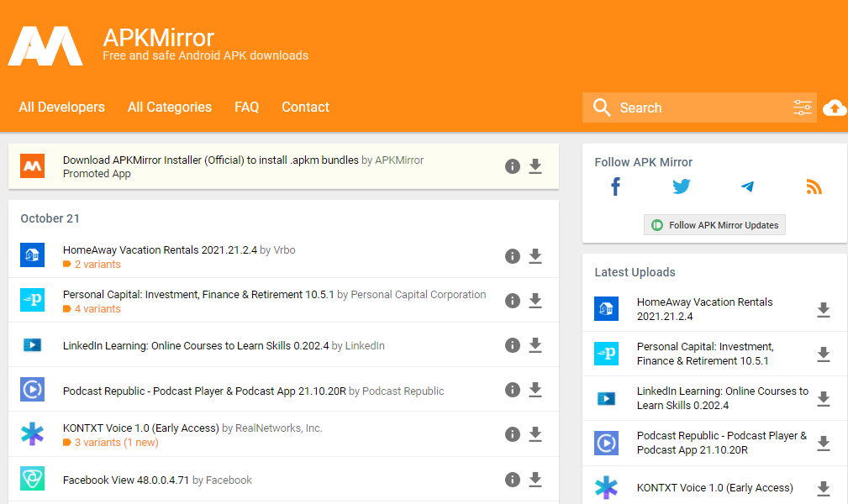Open Podcast Republic developer link

point(403,391)
